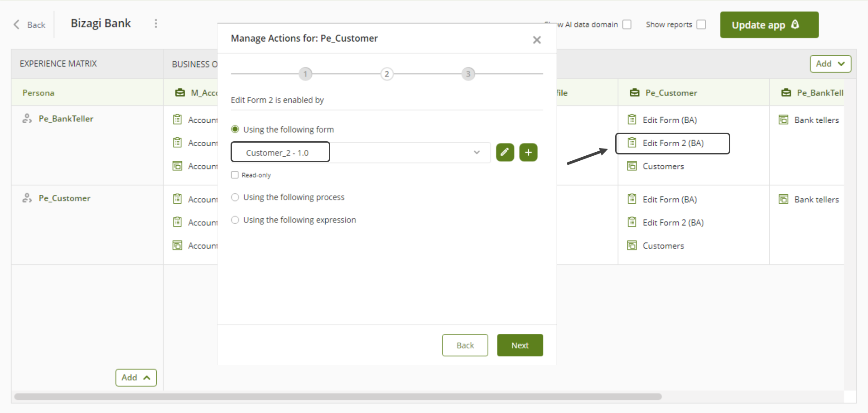The height and width of the screenshot is (413, 868).
Task: Click the three-dot menu beside Bizagi Bank
Action: [x=156, y=24]
